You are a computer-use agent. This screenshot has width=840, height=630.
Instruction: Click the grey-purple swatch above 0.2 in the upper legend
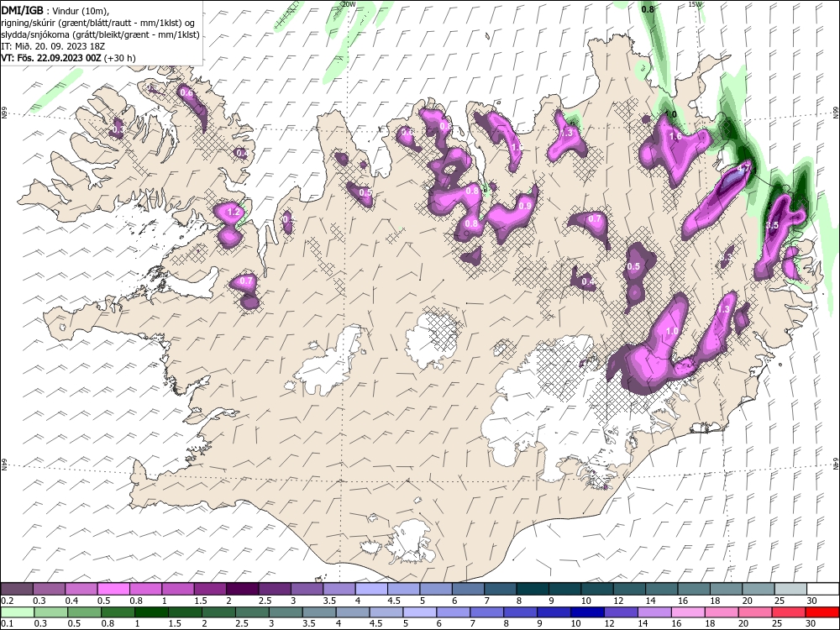coord(17,590)
